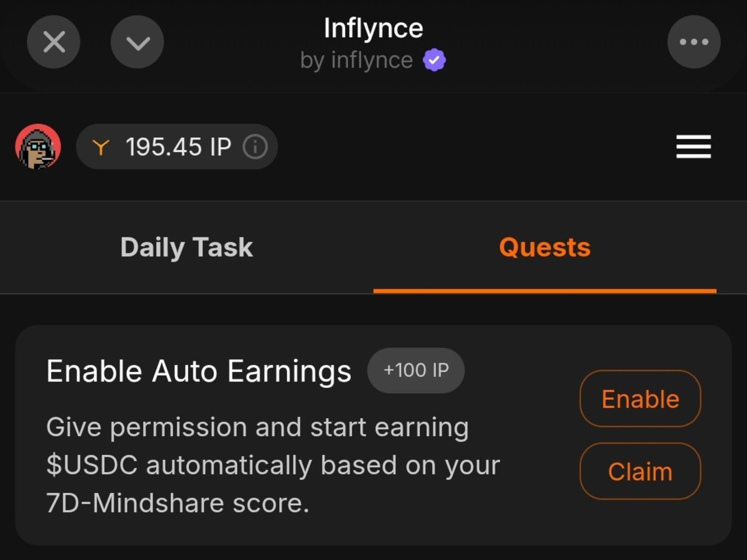Click the Inflynce app title
This screenshot has width=747, height=560.
pos(373,28)
